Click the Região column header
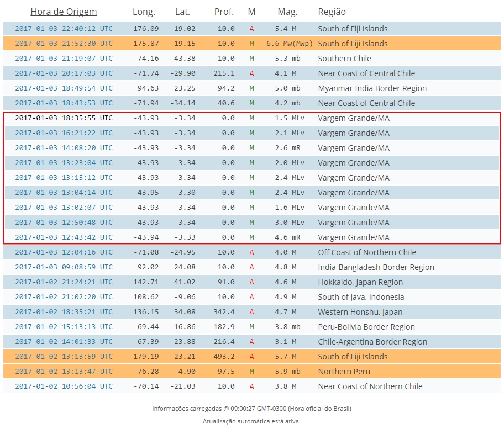The height and width of the screenshot is (429, 504). [x=332, y=12]
